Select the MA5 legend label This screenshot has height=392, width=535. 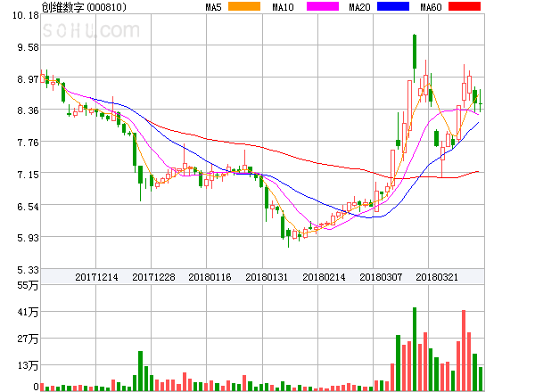213,7
